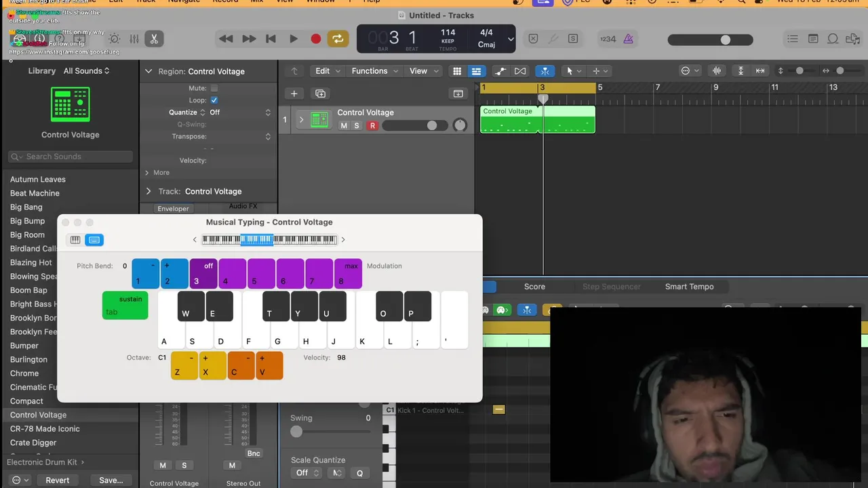
Task: Click the Add Track plus button
Action: click(x=294, y=94)
